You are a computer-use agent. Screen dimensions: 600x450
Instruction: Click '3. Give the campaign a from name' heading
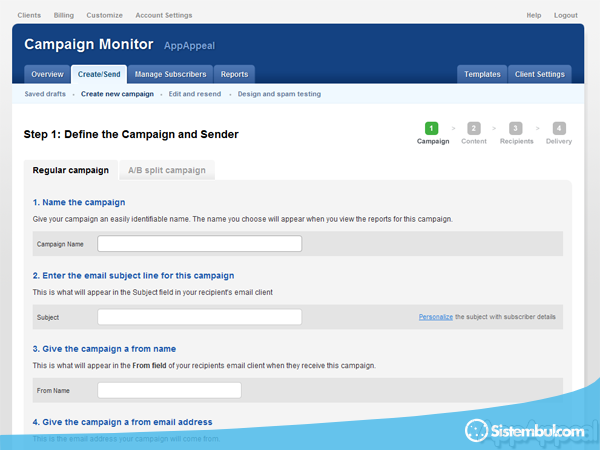104,349
